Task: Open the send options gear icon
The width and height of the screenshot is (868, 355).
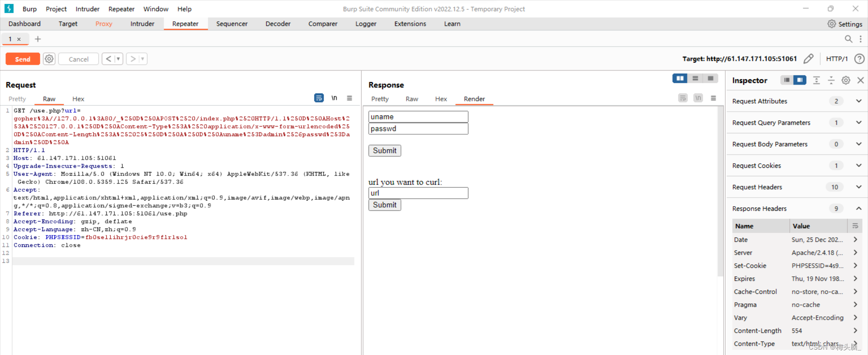Action: click(49, 59)
